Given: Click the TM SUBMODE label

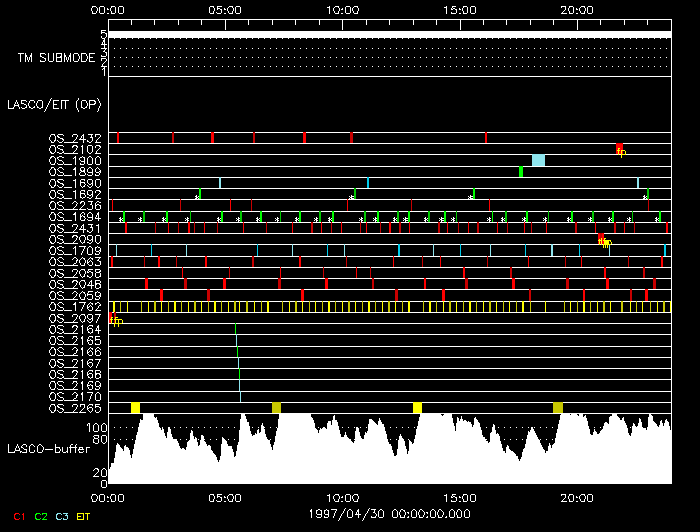Looking at the screenshot, I should pos(56,58).
